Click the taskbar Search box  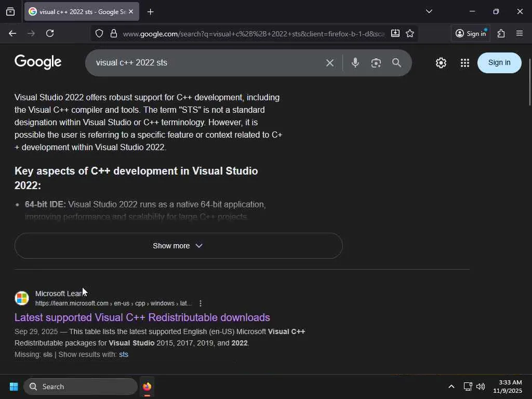[x=81, y=387]
